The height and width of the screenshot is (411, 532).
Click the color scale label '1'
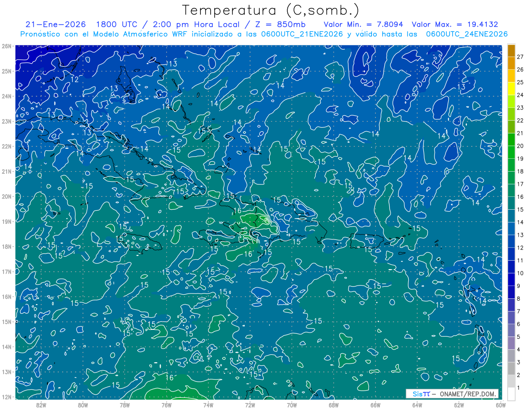(519, 388)
